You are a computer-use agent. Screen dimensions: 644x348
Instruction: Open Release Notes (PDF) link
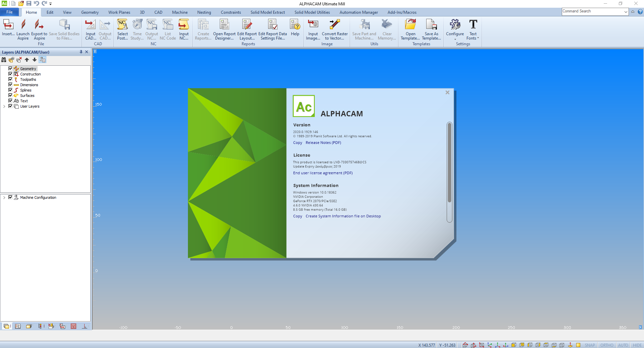pos(323,143)
